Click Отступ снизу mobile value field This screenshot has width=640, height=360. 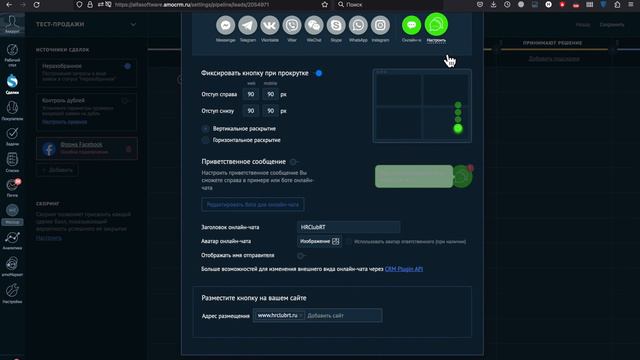pos(270,111)
